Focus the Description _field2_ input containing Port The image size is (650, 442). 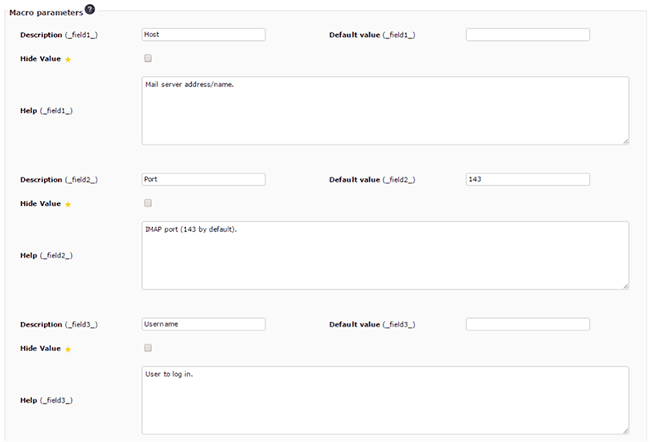pyautogui.click(x=204, y=180)
